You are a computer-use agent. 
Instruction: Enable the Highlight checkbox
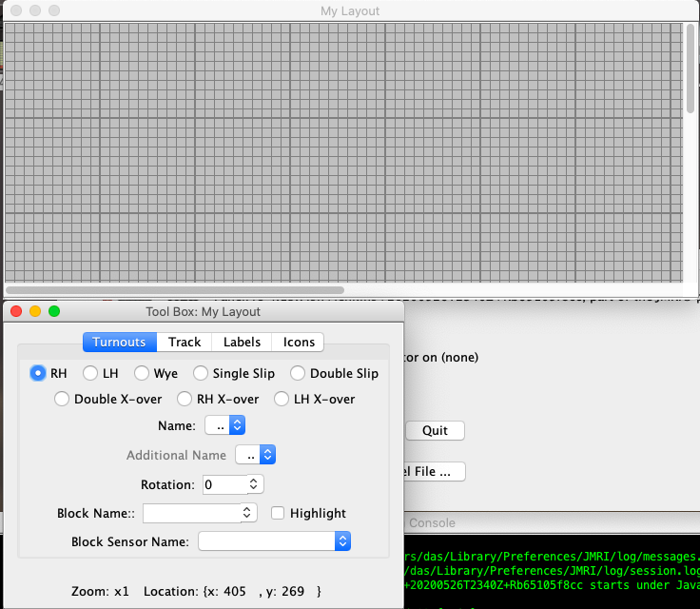(x=278, y=513)
